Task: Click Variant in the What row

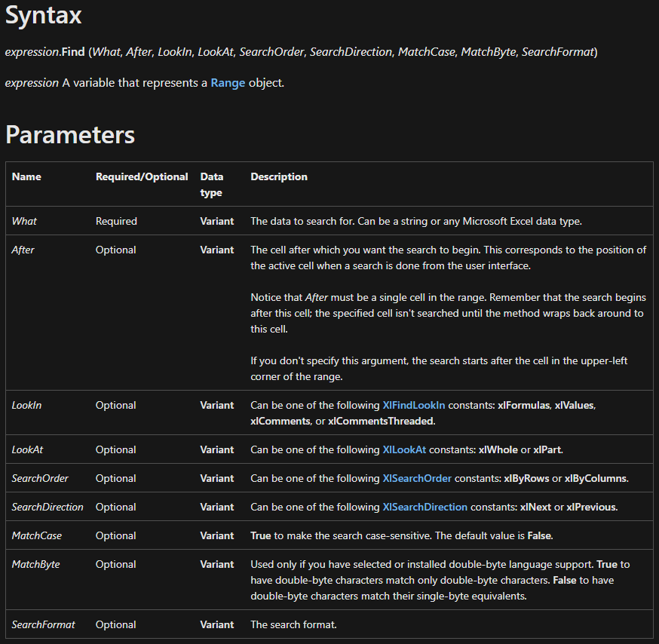Action: [217, 221]
